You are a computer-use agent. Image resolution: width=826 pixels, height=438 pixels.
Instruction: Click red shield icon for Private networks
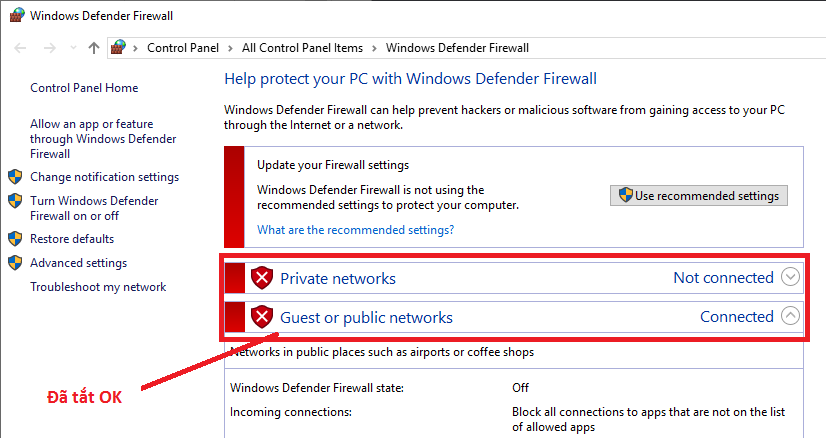pyautogui.click(x=262, y=278)
